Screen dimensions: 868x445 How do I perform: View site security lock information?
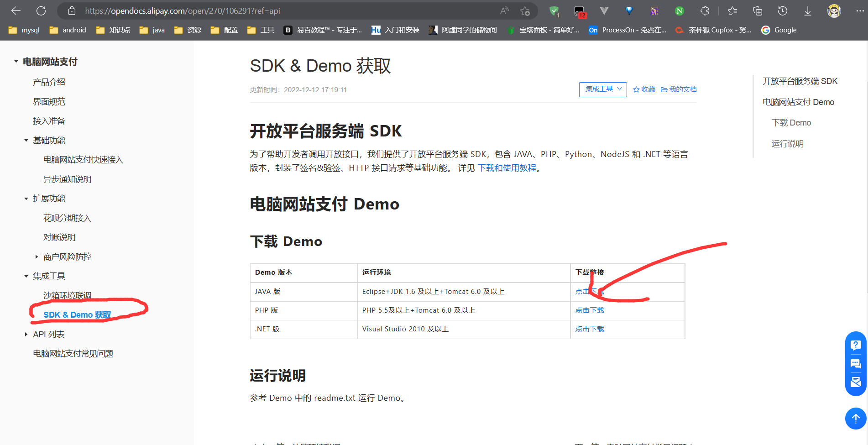(x=72, y=10)
